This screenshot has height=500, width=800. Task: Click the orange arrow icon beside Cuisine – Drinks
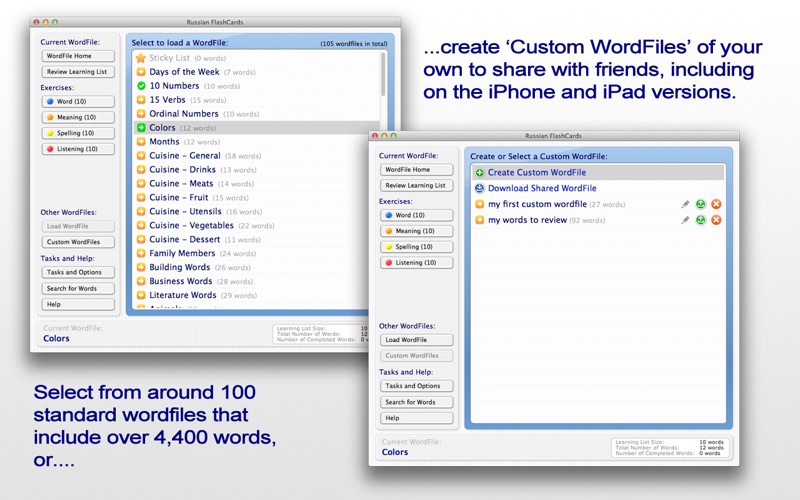point(141,169)
